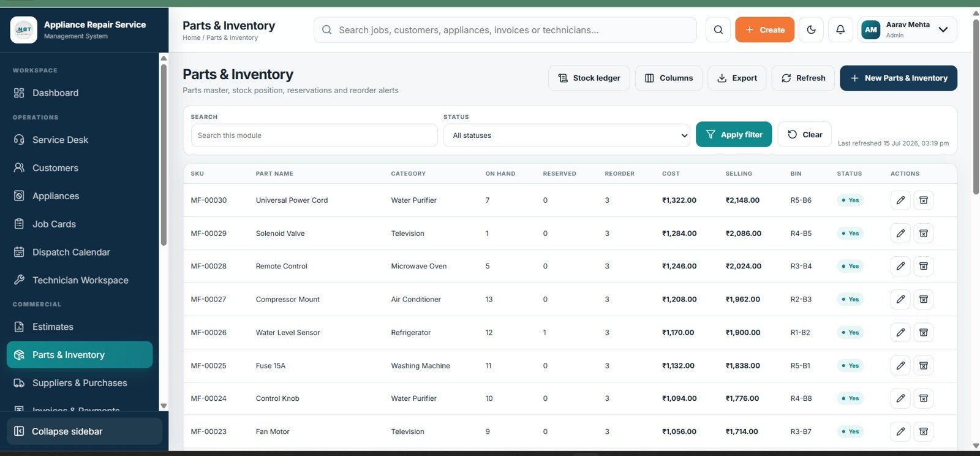This screenshot has height=456, width=980.
Task: Open the Stock ledger
Action: pos(589,78)
